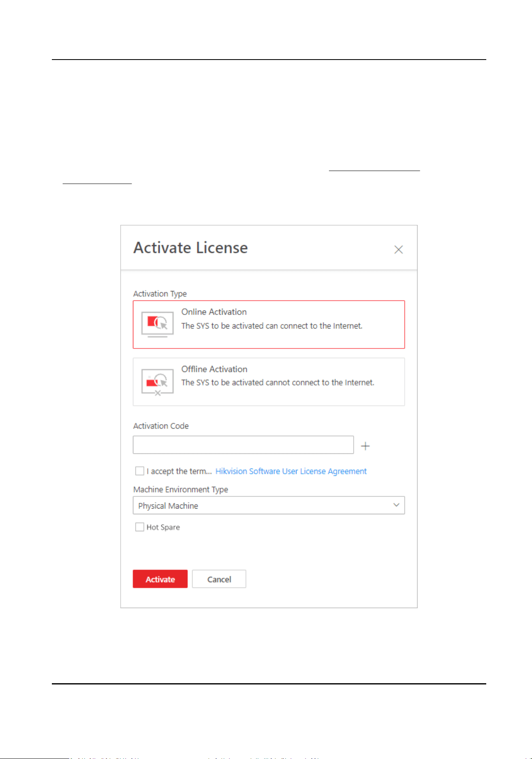
Task: Select the Online Activation option
Action: click(x=269, y=325)
